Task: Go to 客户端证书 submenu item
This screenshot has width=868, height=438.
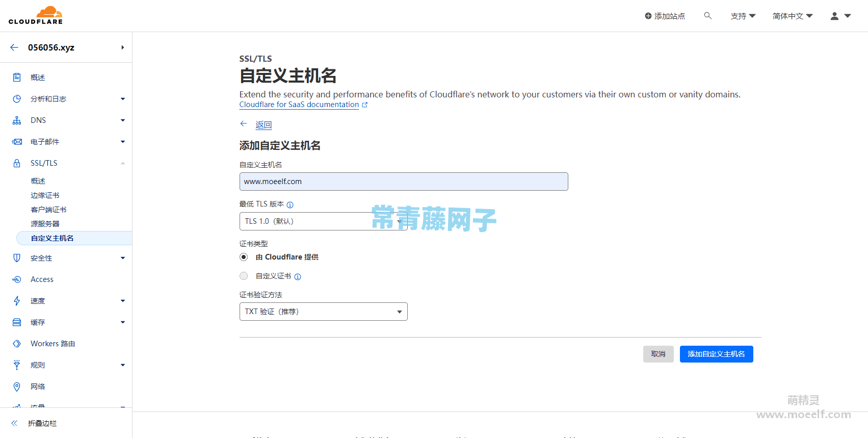Action: tap(48, 210)
